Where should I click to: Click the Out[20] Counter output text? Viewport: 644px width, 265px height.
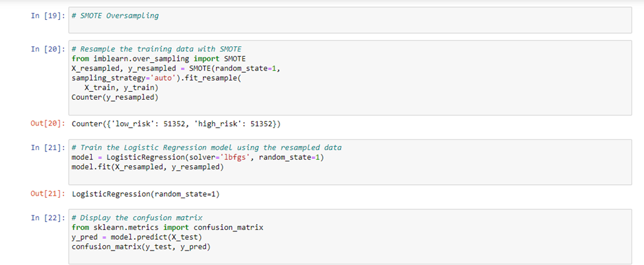pos(176,124)
